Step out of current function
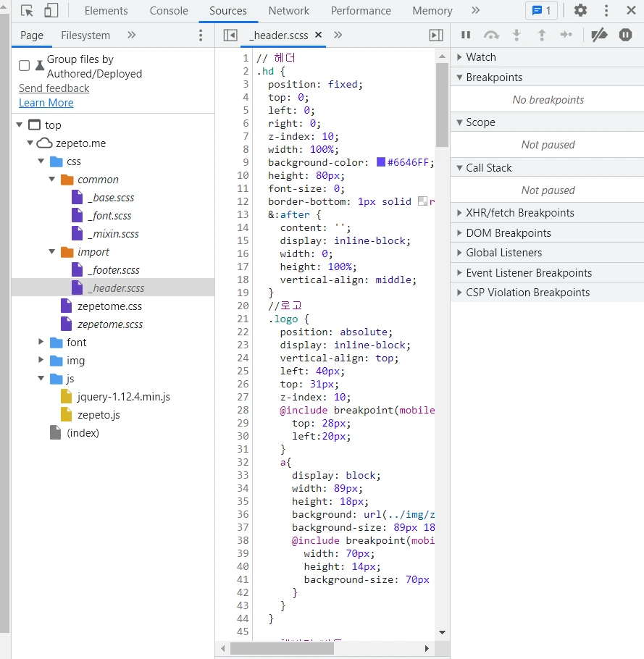Screen dimensions: 644x659 pyautogui.click(x=542, y=35)
